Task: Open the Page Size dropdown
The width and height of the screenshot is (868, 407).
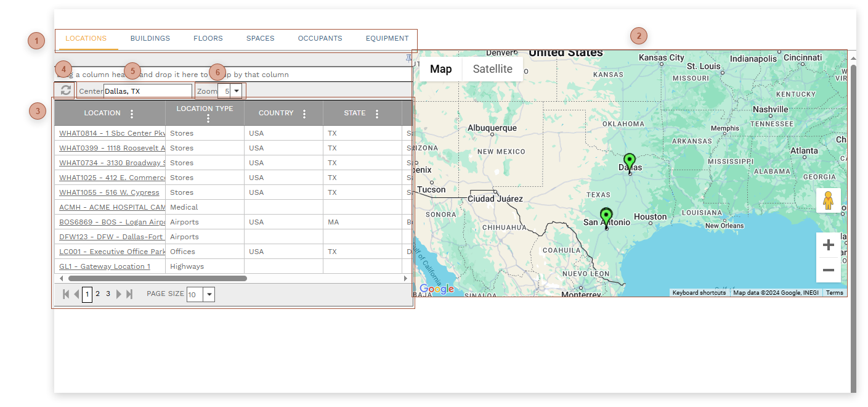Action: tap(209, 294)
